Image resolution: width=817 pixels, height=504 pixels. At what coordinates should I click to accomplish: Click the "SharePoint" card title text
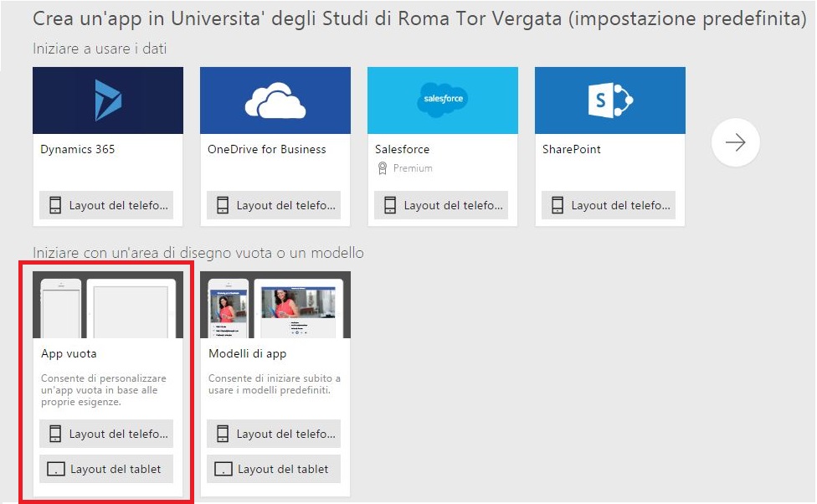(x=572, y=149)
